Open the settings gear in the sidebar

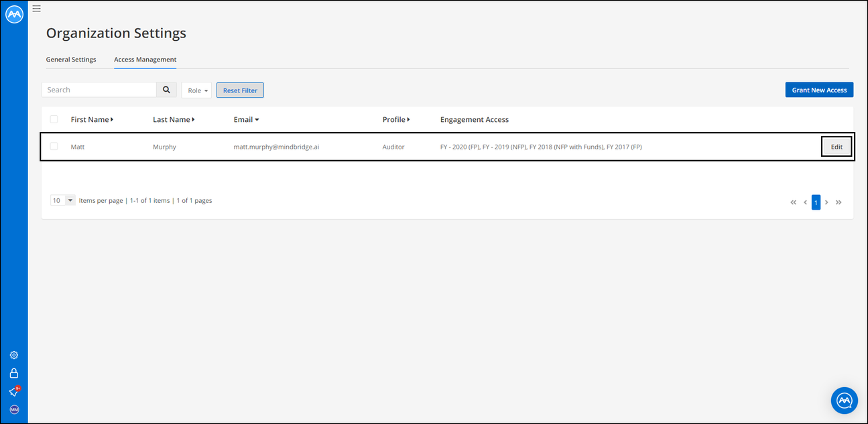click(x=14, y=355)
